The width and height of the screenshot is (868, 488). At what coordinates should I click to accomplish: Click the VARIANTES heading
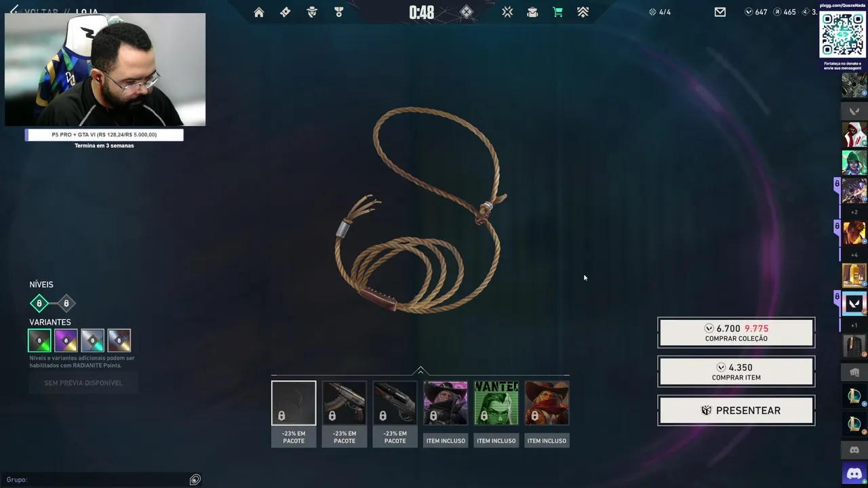(x=50, y=322)
